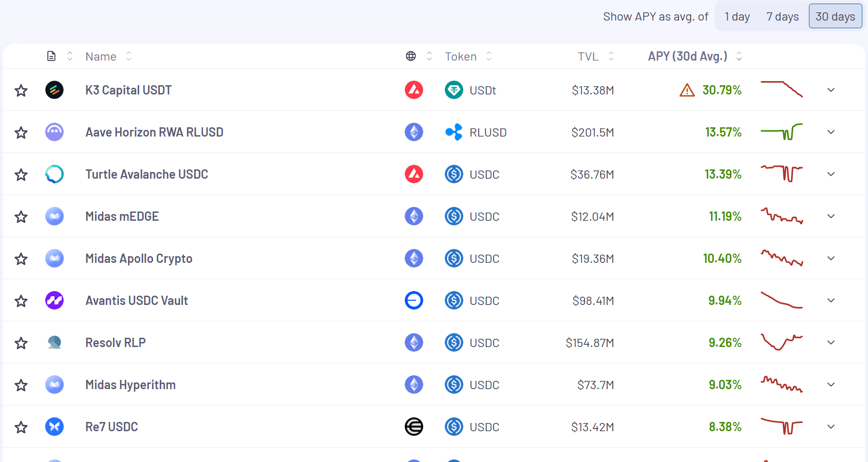868x462 pixels.
Task: Favorite the K3 Capital USDT vault star
Action: pyautogui.click(x=21, y=91)
